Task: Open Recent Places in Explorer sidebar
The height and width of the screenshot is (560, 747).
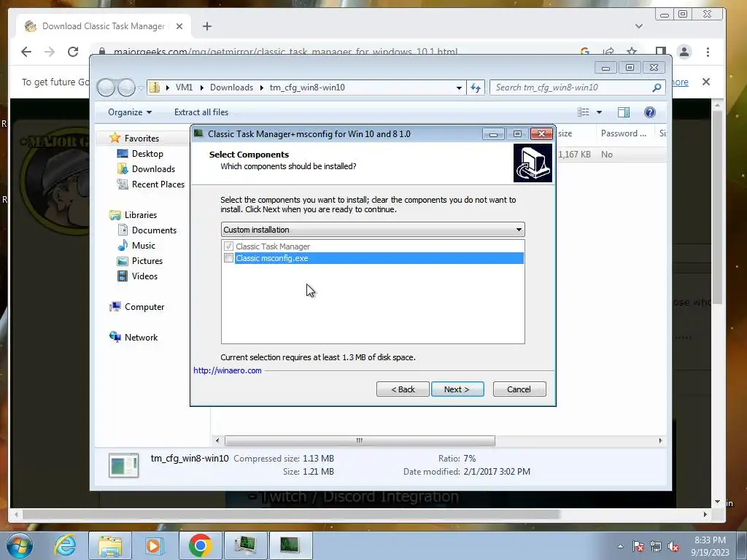Action: pyautogui.click(x=158, y=184)
